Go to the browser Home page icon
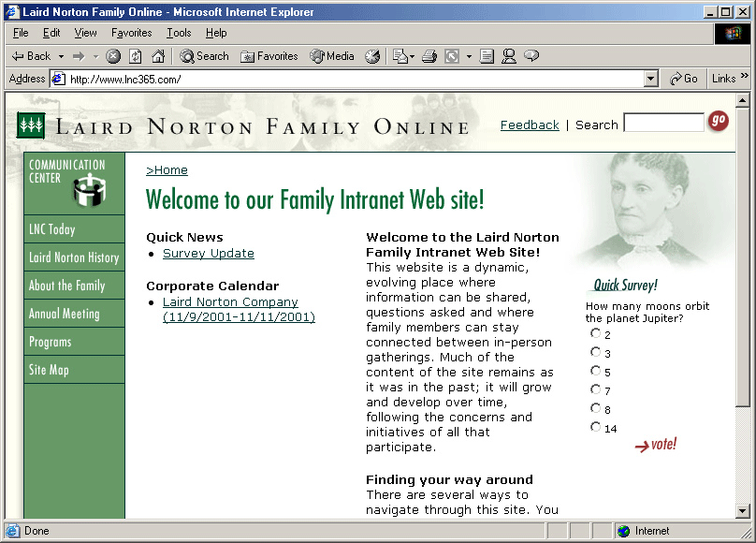This screenshot has height=543, width=756. [158, 56]
